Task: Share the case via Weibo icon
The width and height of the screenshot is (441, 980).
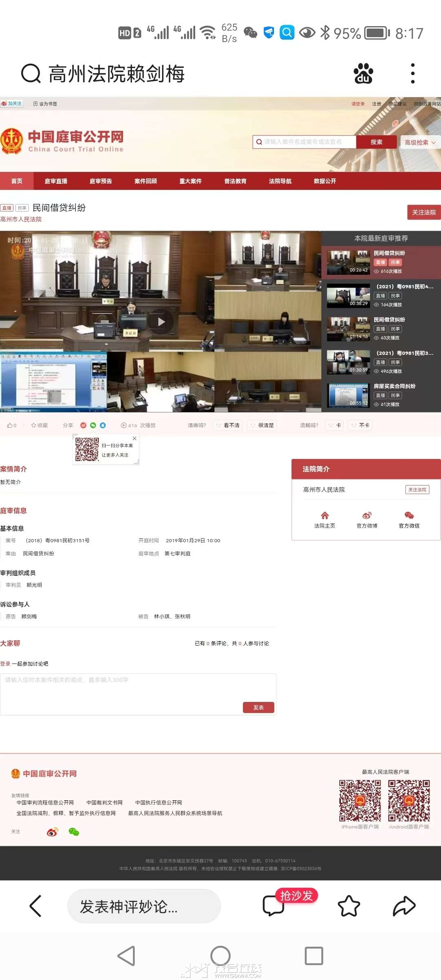Action: (x=83, y=425)
